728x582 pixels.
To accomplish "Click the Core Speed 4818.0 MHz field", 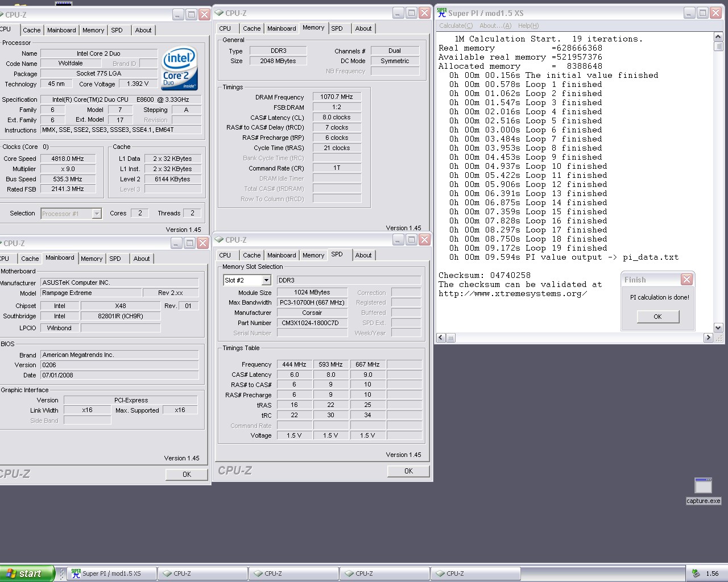I will [68, 159].
